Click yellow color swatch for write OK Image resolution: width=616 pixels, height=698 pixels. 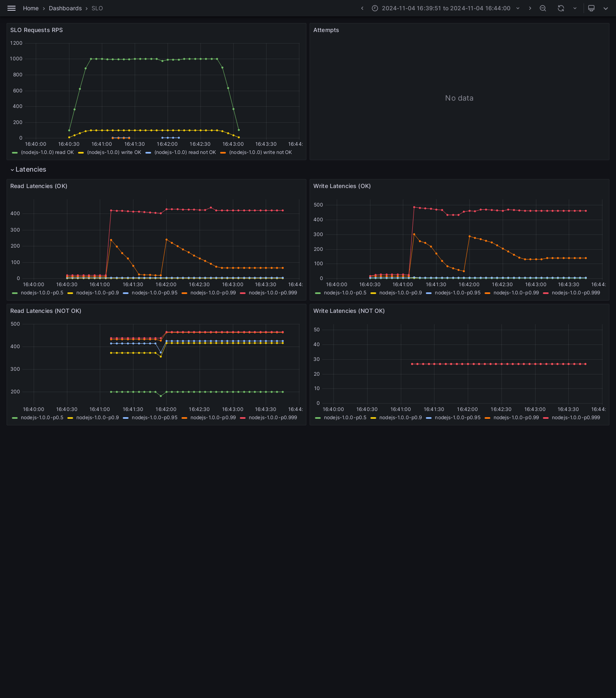[x=81, y=153]
